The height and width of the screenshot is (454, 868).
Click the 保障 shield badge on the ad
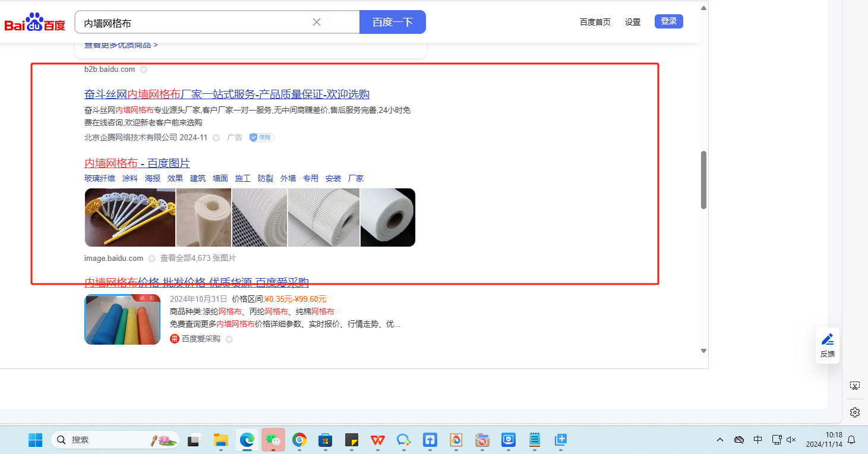[261, 137]
